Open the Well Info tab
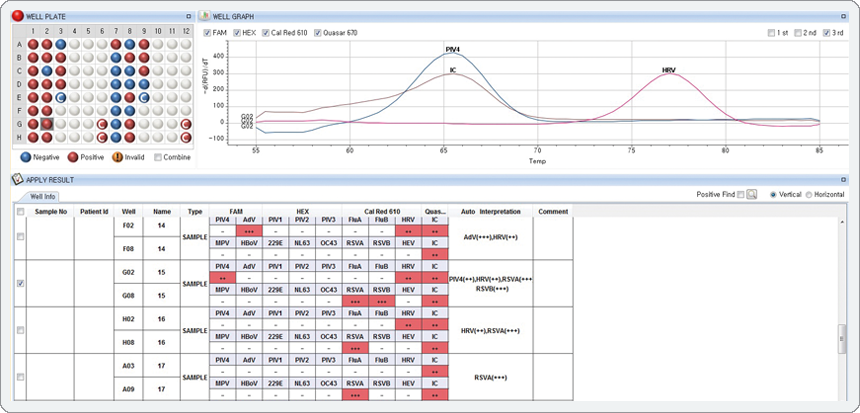This screenshot has height=413, width=860. click(x=42, y=196)
